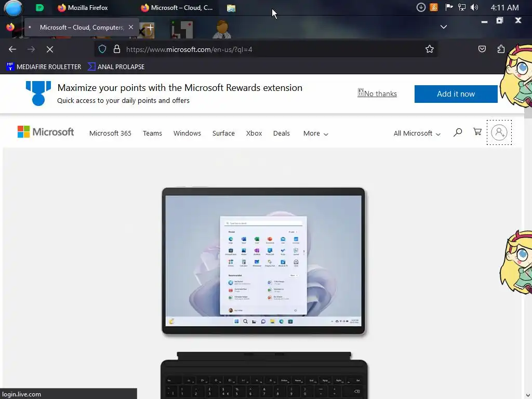This screenshot has height=399, width=532.
Task: Click the Add it now button
Action: (456, 94)
